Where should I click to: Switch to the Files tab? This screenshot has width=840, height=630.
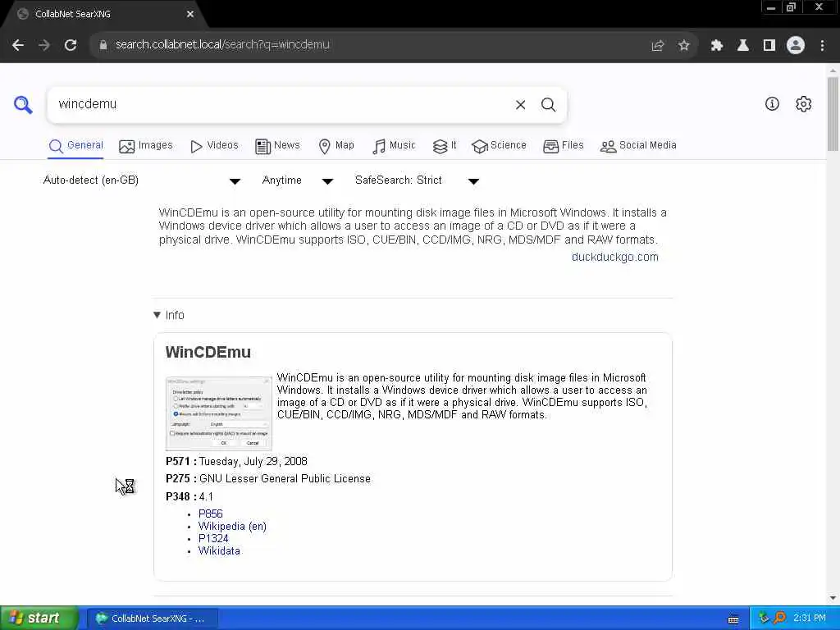[x=564, y=146]
